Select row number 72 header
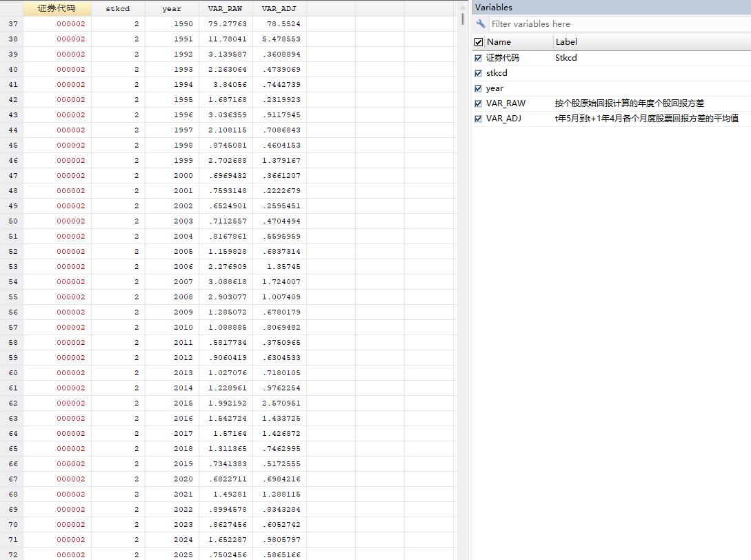This screenshot has width=751, height=560. coord(12,554)
